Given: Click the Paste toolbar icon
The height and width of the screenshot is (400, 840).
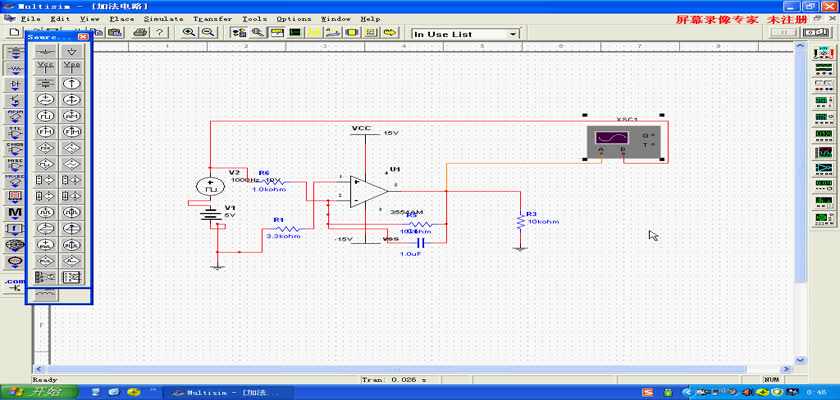Looking at the screenshot, I should 114,33.
